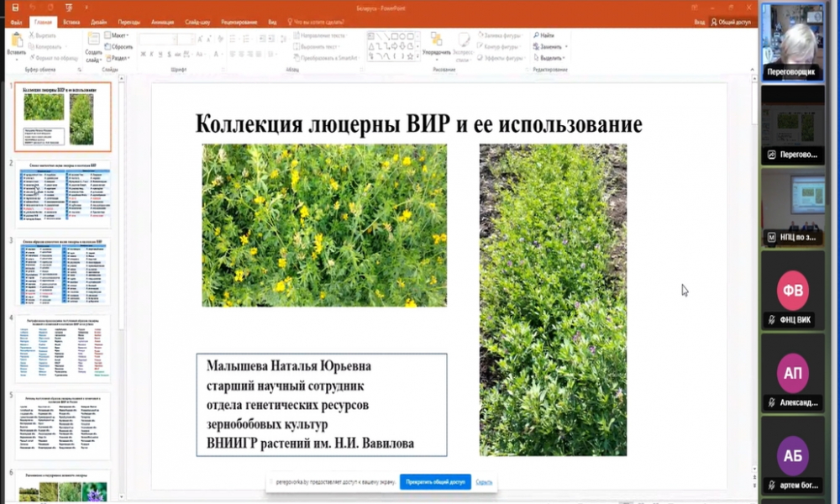Open the Макет (Layout) dropdown

117,35
